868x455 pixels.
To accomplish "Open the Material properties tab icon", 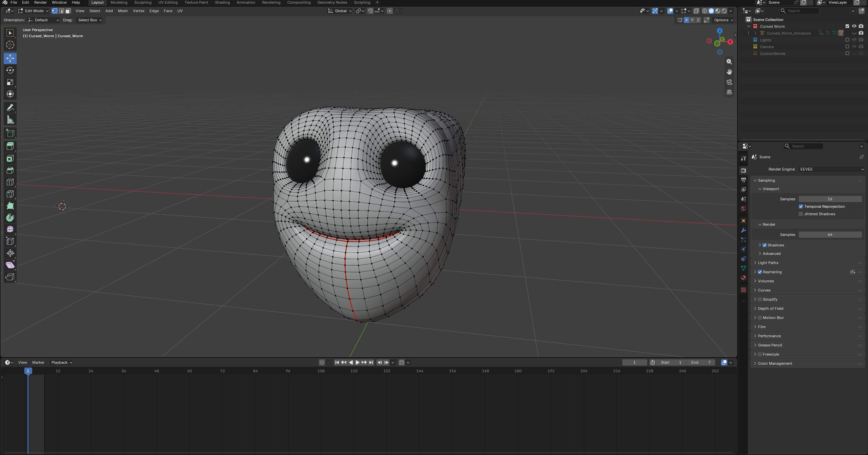I will pyautogui.click(x=744, y=278).
